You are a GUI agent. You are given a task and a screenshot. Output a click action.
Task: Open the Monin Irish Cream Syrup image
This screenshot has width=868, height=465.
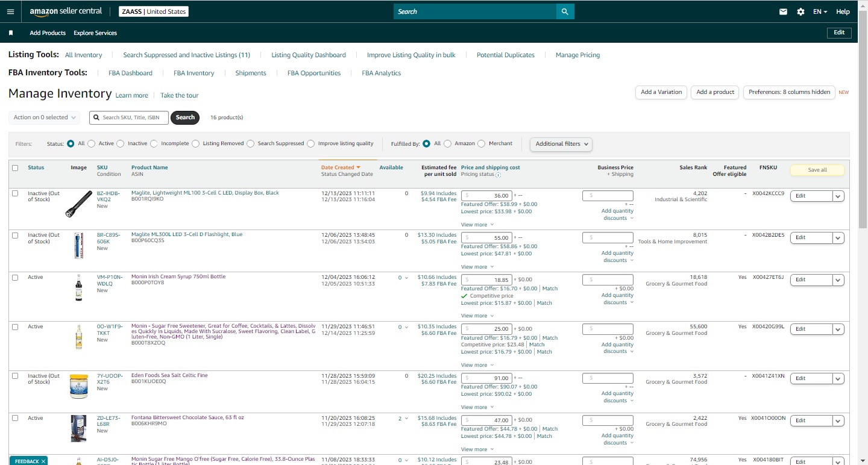click(78, 287)
